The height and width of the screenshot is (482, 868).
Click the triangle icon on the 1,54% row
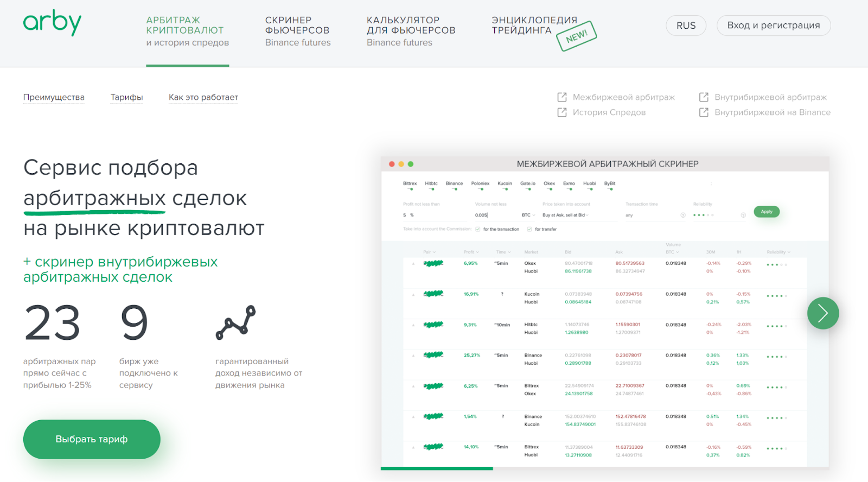coord(413,417)
